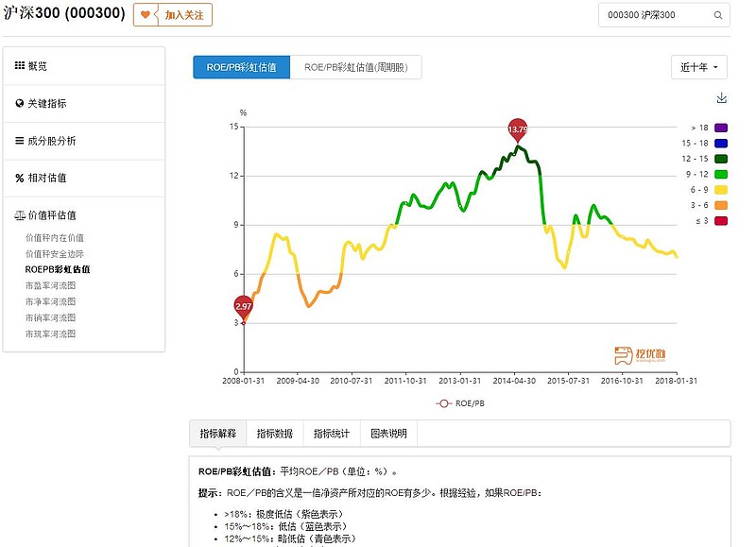This screenshot has width=756, height=547.
Task: Open the 市现率河流图 link
Action: point(51,334)
